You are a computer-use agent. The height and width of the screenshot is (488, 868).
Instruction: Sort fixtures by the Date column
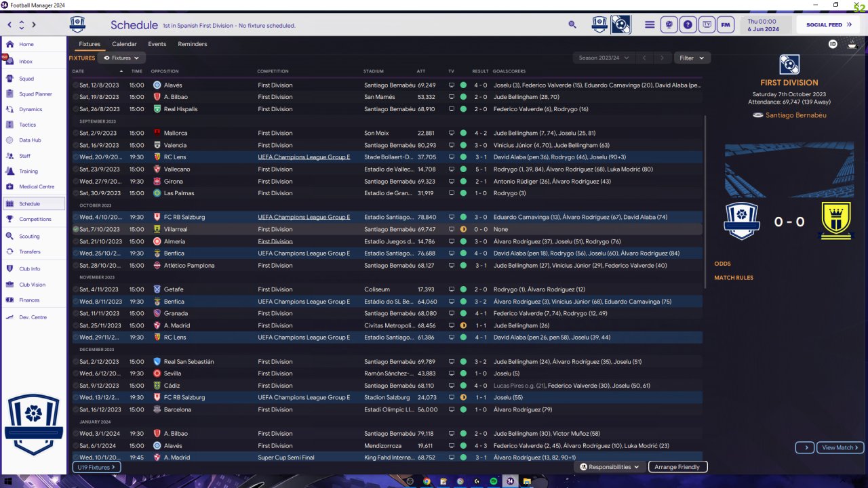tap(98, 71)
